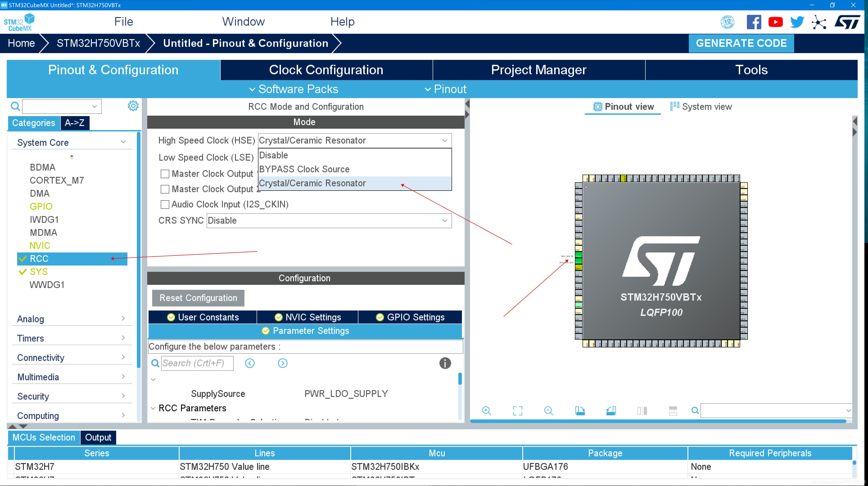Enable the Audio Clock Input (I2S_CKIN) checkbox
Image resolution: width=868 pixels, height=486 pixels.
pyautogui.click(x=165, y=204)
